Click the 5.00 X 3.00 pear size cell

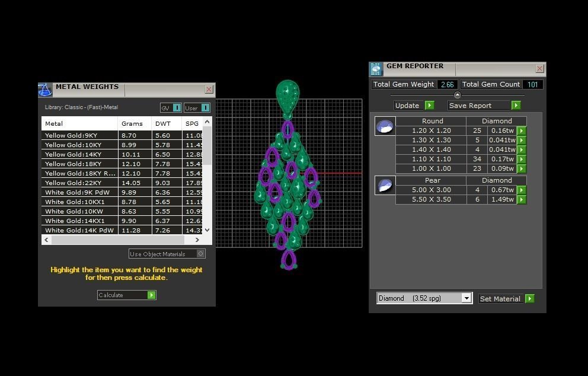[x=432, y=190]
